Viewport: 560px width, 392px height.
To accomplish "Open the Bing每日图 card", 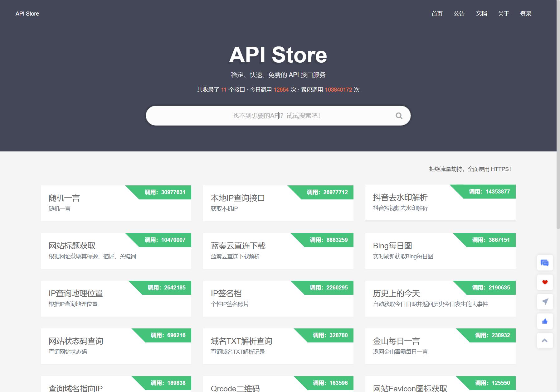I will [441, 251].
